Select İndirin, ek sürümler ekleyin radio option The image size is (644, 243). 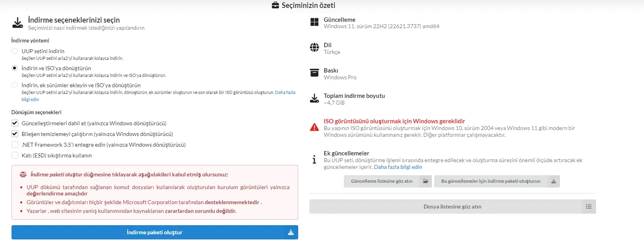click(15, 85)
